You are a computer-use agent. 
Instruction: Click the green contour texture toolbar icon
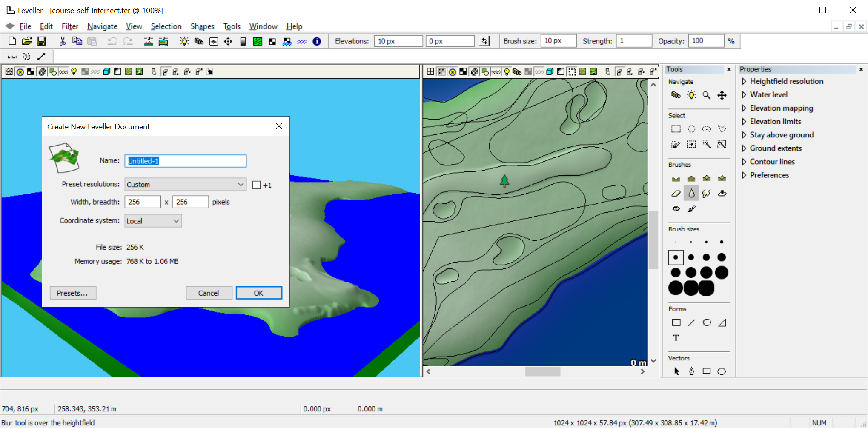pyautogui.click(x=258, y=41)
